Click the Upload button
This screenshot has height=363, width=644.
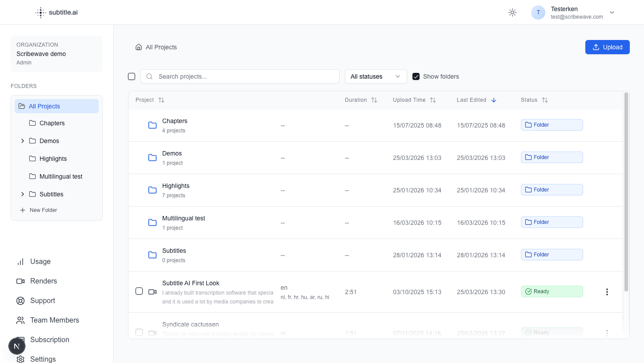[607, 47]
